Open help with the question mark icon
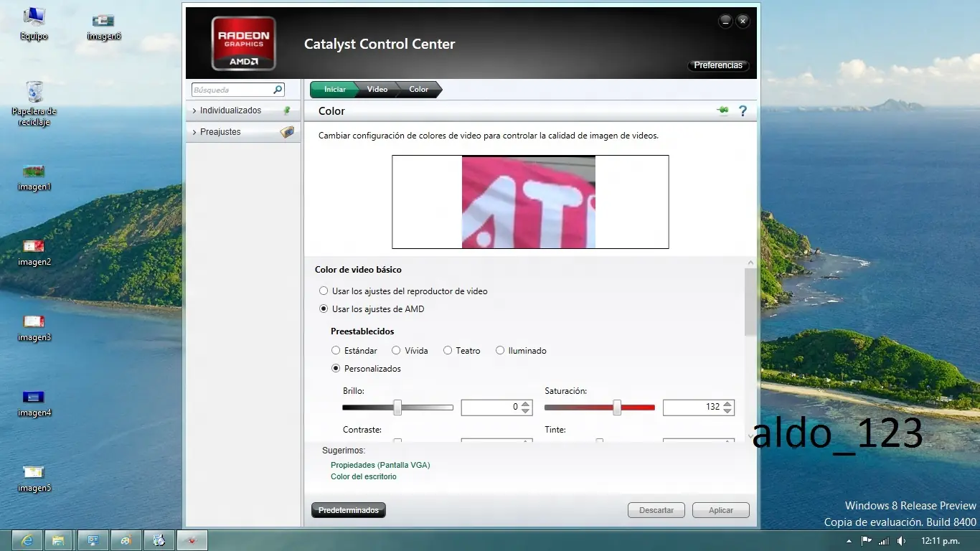The image size is (980, 551). (743, 110)
